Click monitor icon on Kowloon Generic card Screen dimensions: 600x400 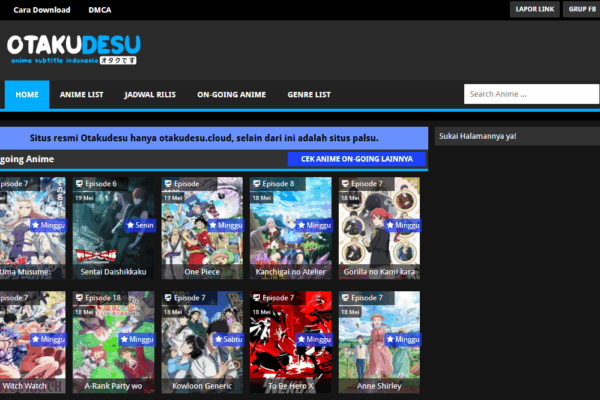pos(168,298)
